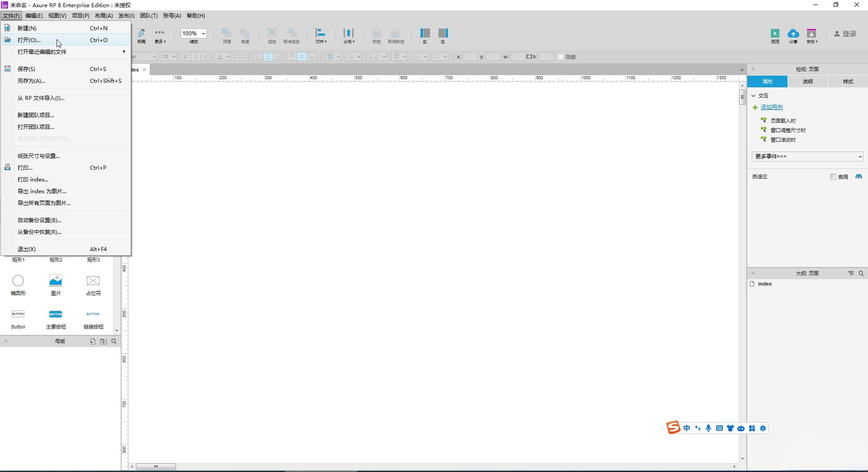Expand the 更多事件>>> dropdown

coord(807,157)
